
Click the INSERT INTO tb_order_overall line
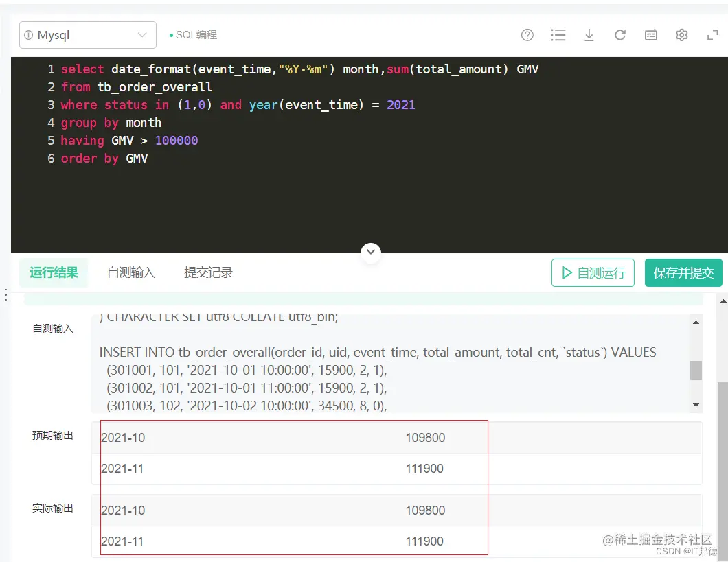(x=378, y=353)
